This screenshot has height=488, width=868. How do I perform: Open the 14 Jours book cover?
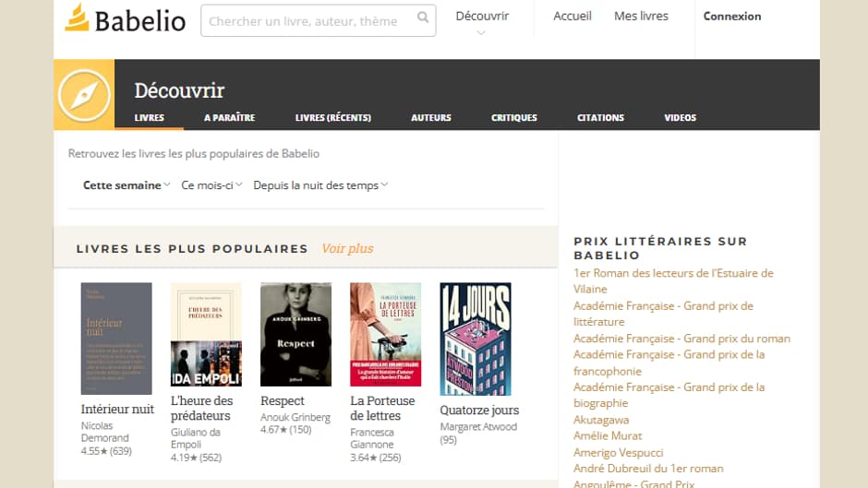475,339
